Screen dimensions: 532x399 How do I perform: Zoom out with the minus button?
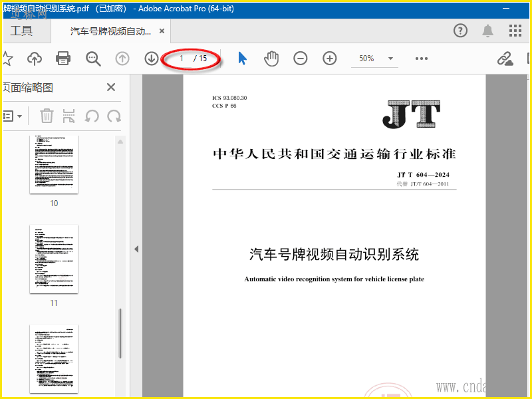(301, 59)
